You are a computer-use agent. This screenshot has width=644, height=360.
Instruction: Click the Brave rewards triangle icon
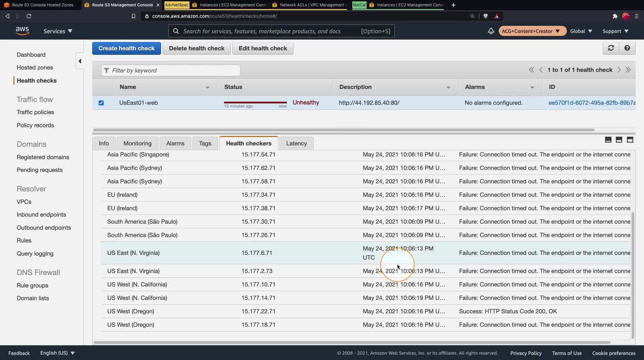click(x=497, y=16)
